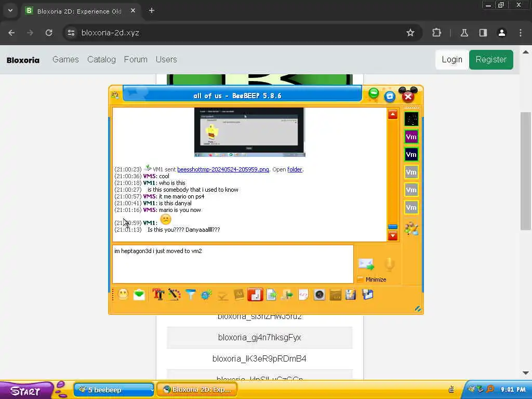The width and height of the screenshot is (532, 399).
Task: Open the emoticon picker in BeeBEEP toolbar
Action: click(x=123, y=294)
